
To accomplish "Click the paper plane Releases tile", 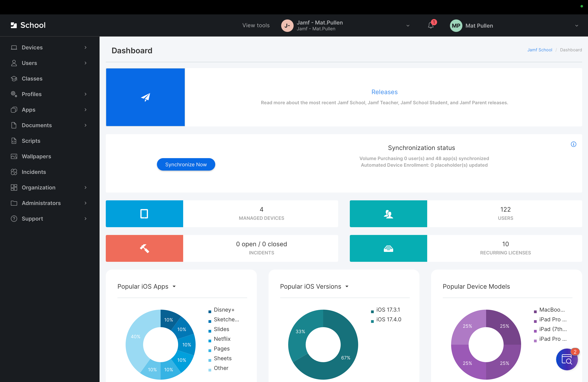I will click(145, 97).
